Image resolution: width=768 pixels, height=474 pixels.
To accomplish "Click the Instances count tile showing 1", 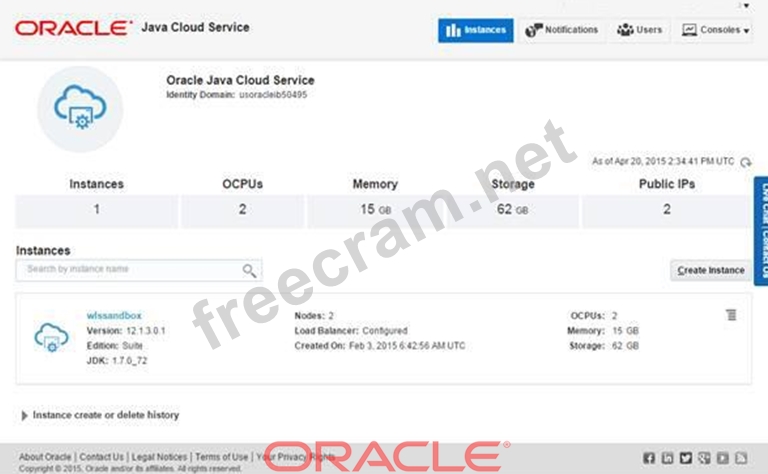I will [96, 211].
